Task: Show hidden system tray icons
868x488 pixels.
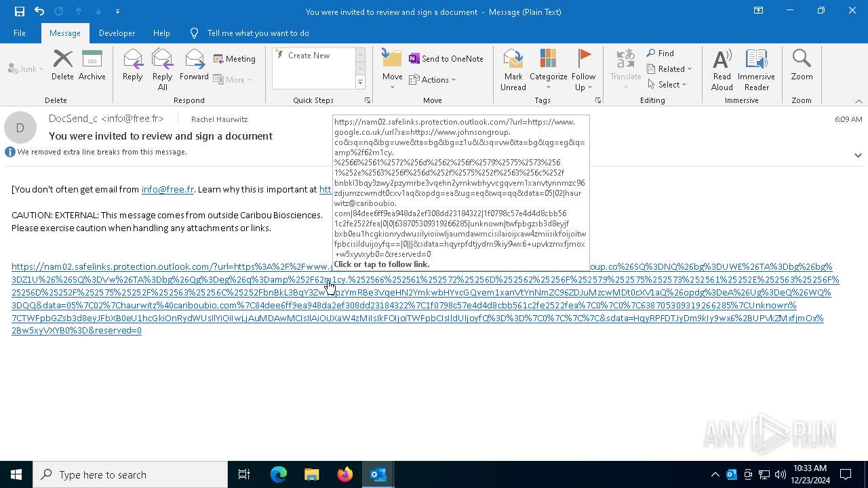Action: pos(715,474)
